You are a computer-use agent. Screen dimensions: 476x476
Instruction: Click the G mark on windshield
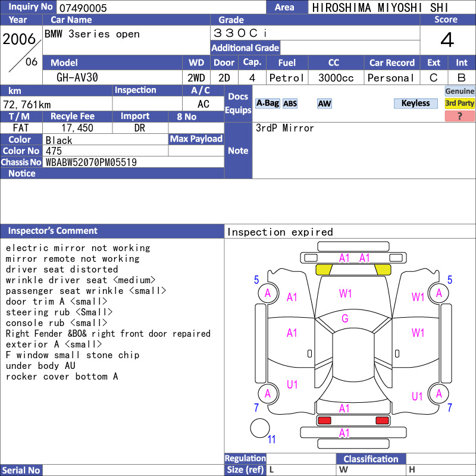coord(345,318)
